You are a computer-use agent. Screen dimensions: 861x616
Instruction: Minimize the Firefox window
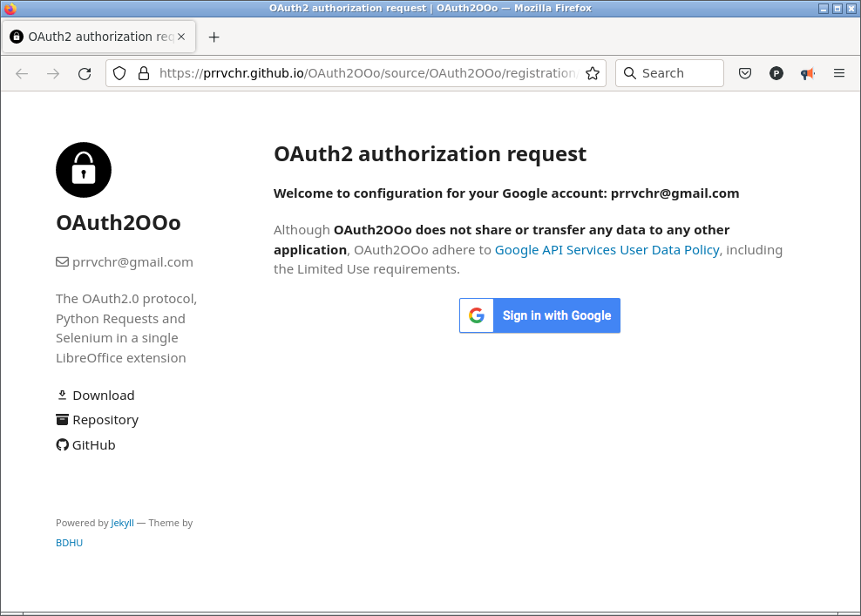click(824, 8)
